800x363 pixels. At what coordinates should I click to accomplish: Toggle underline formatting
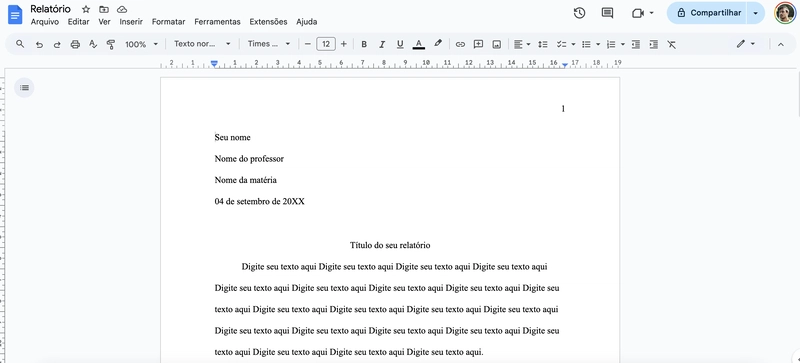[x=400, y=44]
